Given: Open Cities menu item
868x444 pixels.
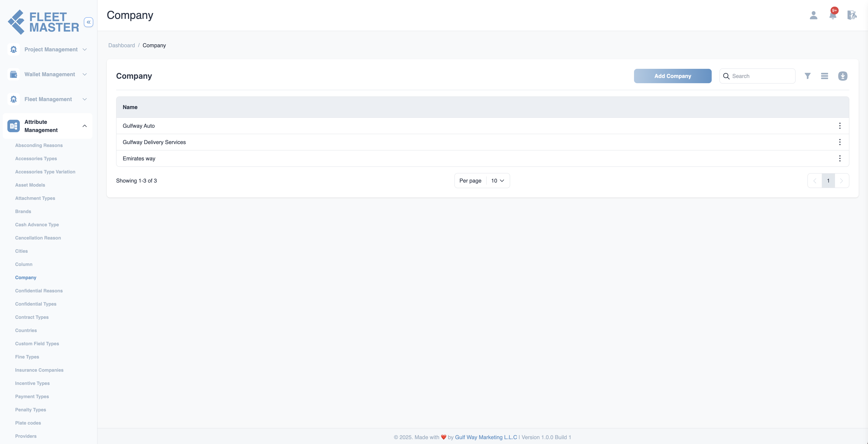Looking at the screenshot, I should click(21, 251).
